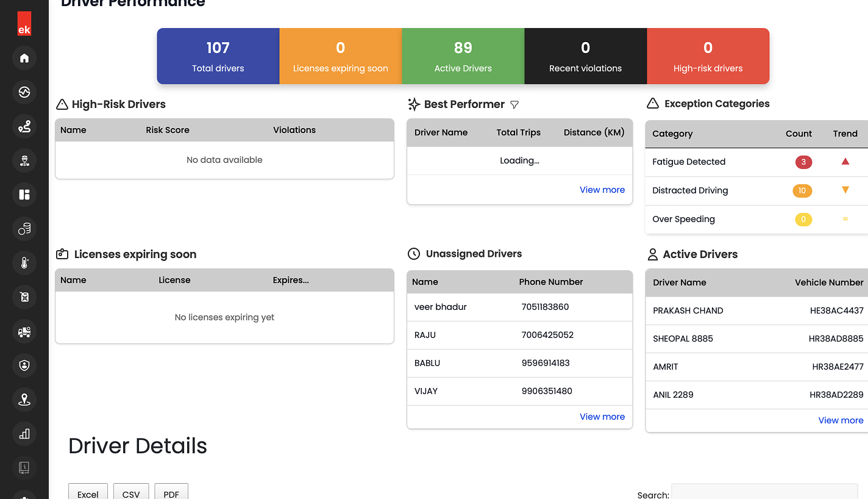Click View more under Active Drivers
The width and height of the screenshot is (868, 499).
(x=840, y=420)
